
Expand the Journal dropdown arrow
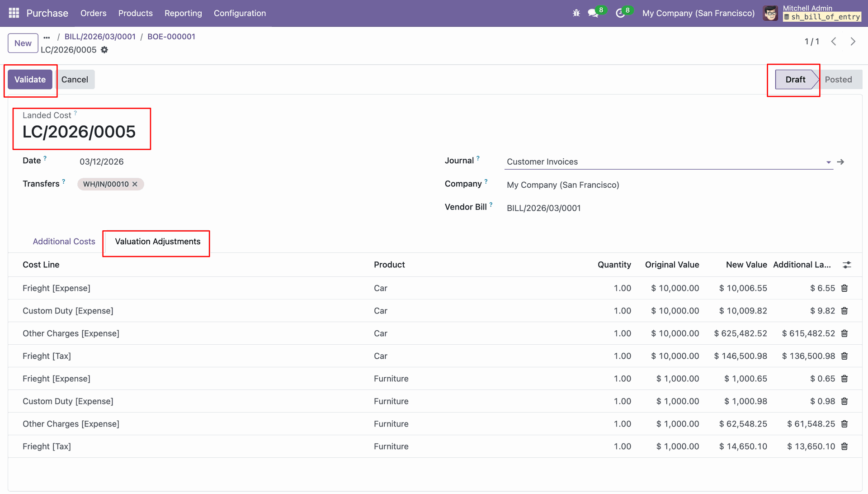pyautogui.click(x=828, y=162)
